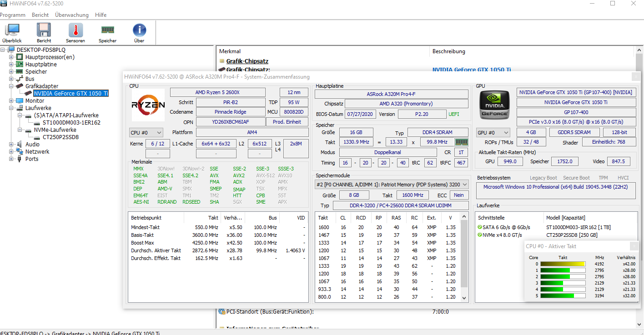
Task: Open the Bericht menu
Action: 40,15
